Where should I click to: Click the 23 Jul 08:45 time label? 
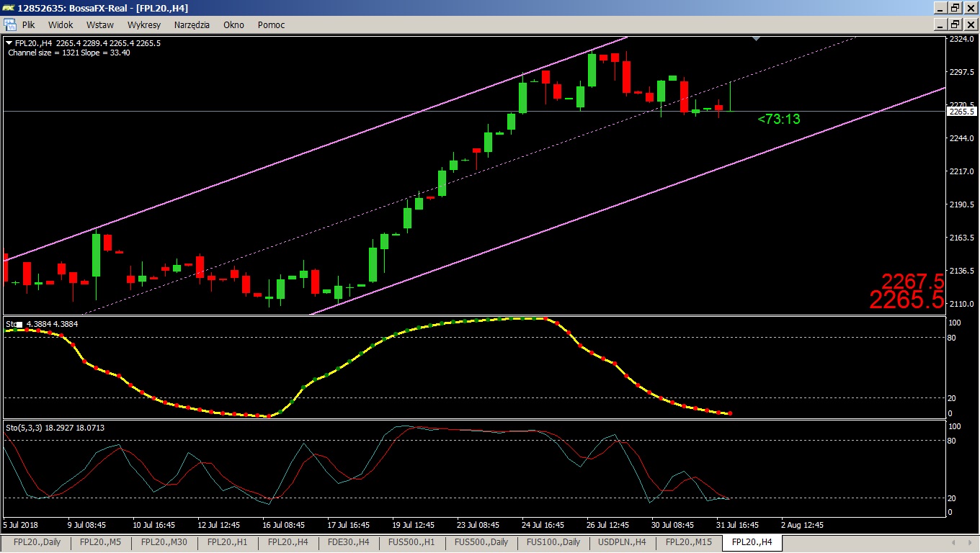click(x=478, y=525)
